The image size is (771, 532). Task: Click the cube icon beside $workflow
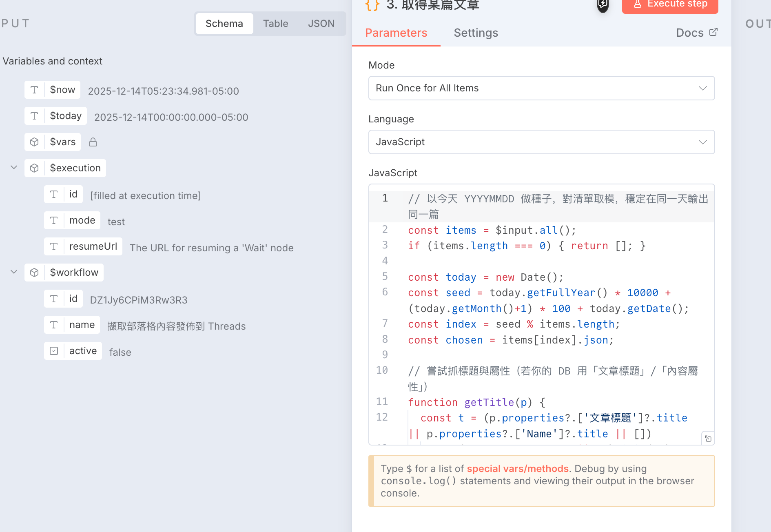point(35,273)
